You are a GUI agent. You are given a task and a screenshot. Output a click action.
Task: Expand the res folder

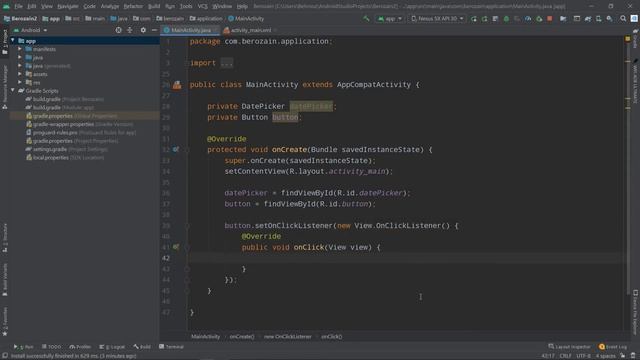[20, 82]
